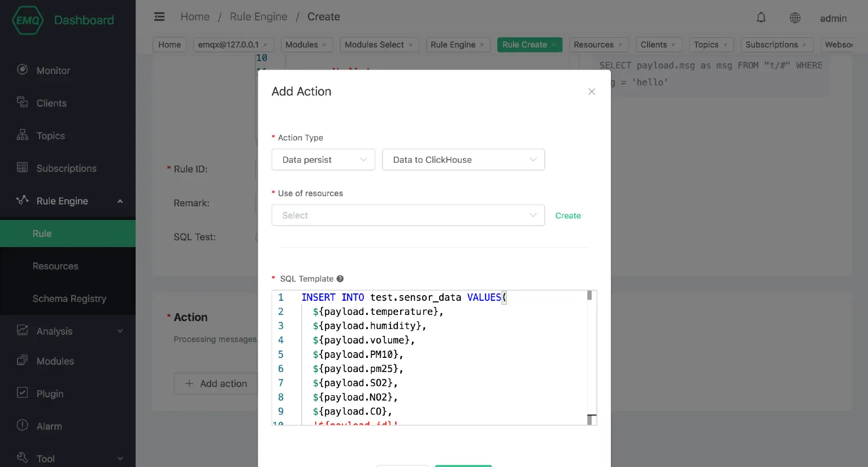Close the Add Action dialog
The image size is (868, 467).
click(592, 92)
